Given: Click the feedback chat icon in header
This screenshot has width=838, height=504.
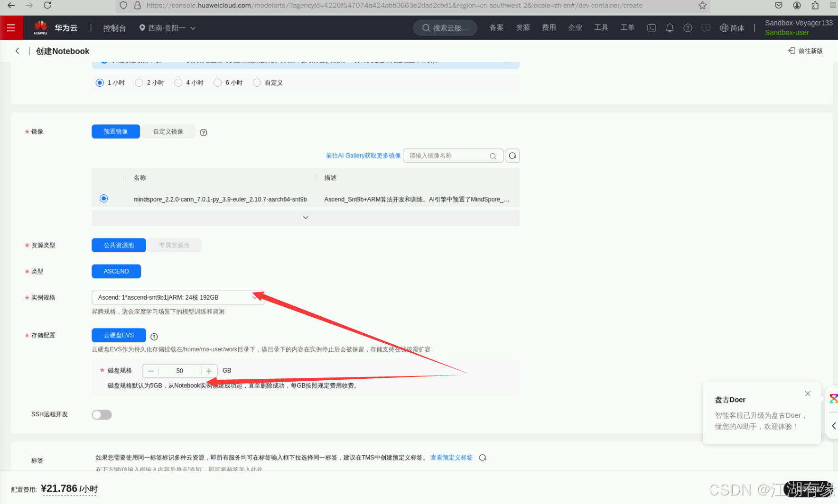Looking at the screenshot, I should [706, 28].
